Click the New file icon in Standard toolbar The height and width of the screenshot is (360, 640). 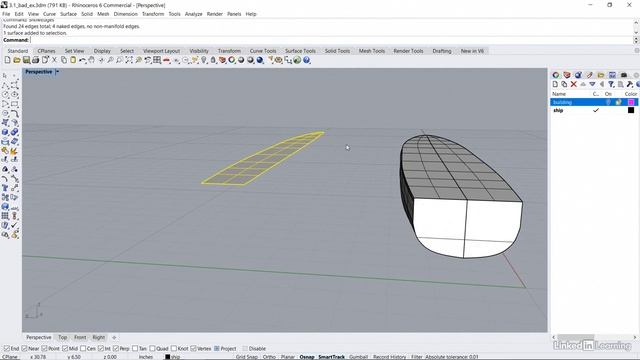pyautogui.click(x=7, y=60)
